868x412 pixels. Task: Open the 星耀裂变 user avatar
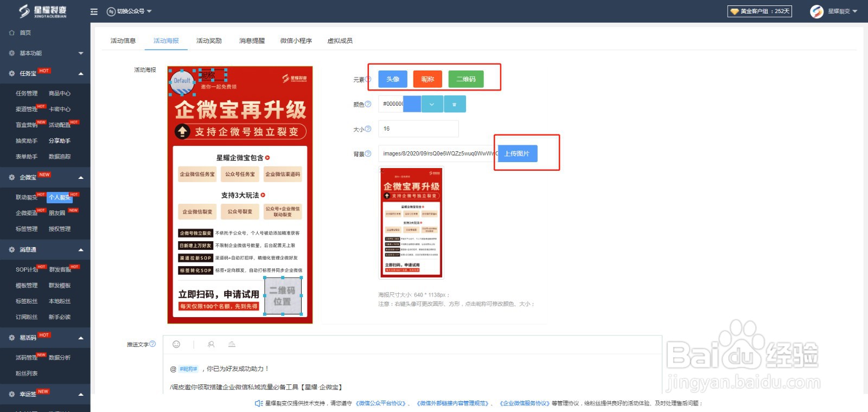pos(816,11)
